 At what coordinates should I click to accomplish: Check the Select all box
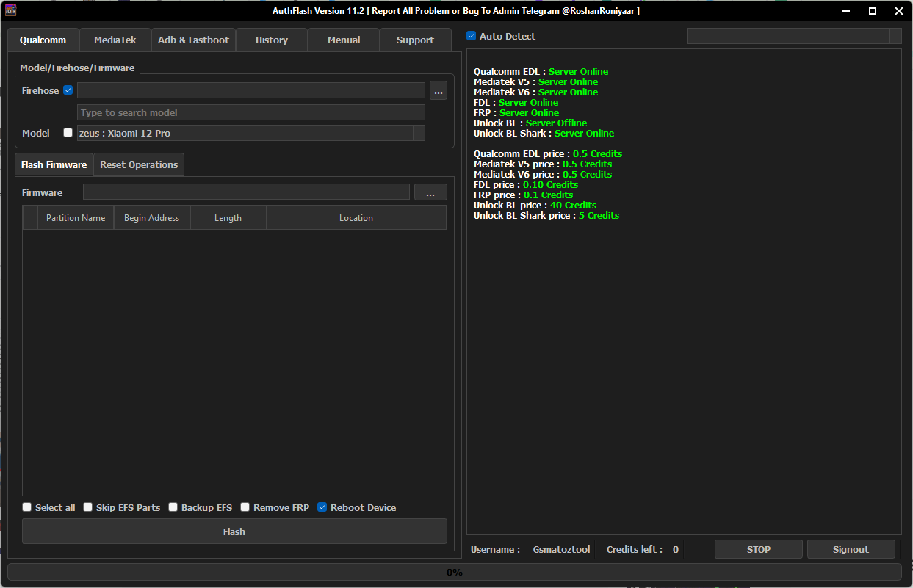pyautogui.click(x=27, y=507)
